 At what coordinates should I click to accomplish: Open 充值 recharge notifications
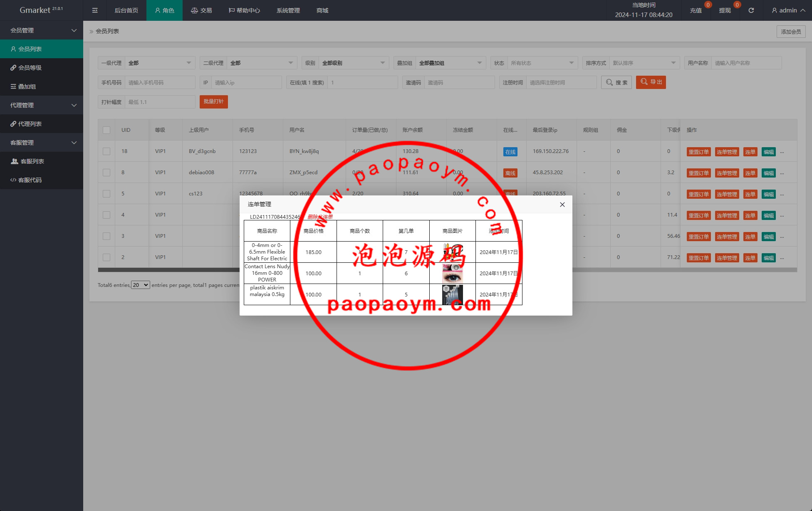[696, 10]
